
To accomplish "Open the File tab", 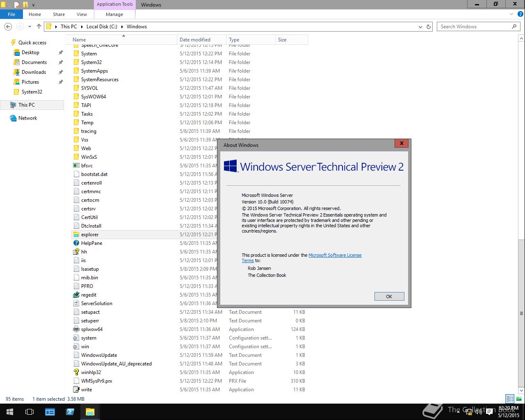I will click(x=11, y=14).
